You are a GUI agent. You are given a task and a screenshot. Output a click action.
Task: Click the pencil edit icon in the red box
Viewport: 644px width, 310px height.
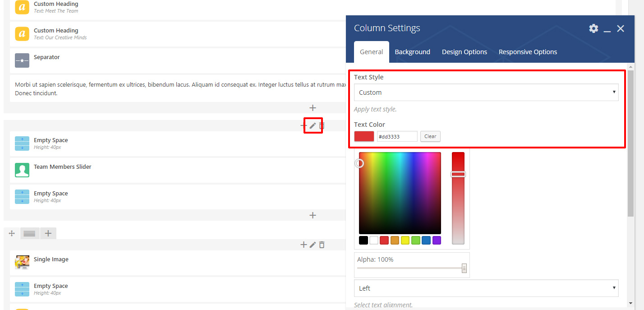[x=313, y=125]
